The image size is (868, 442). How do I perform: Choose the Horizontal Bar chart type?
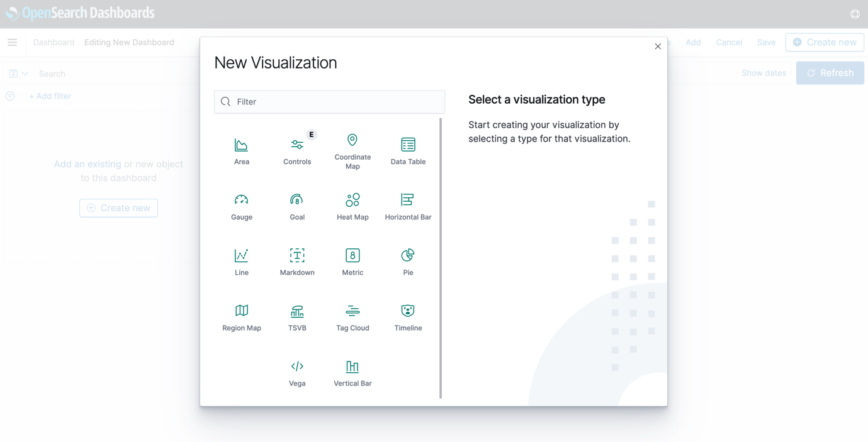coord(408,207)
